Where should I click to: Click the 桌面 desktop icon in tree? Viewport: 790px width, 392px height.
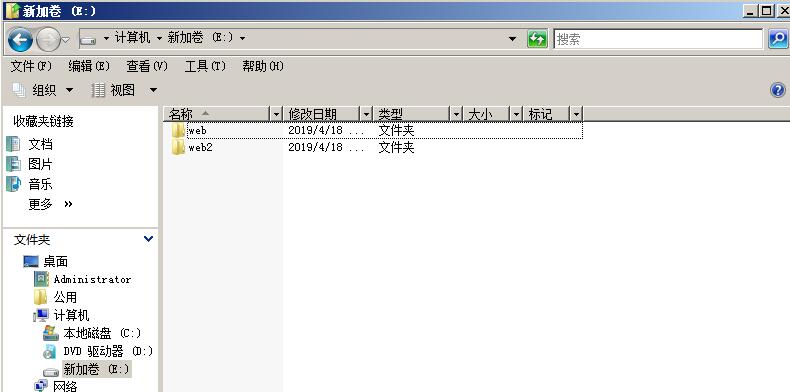(31, 262)
